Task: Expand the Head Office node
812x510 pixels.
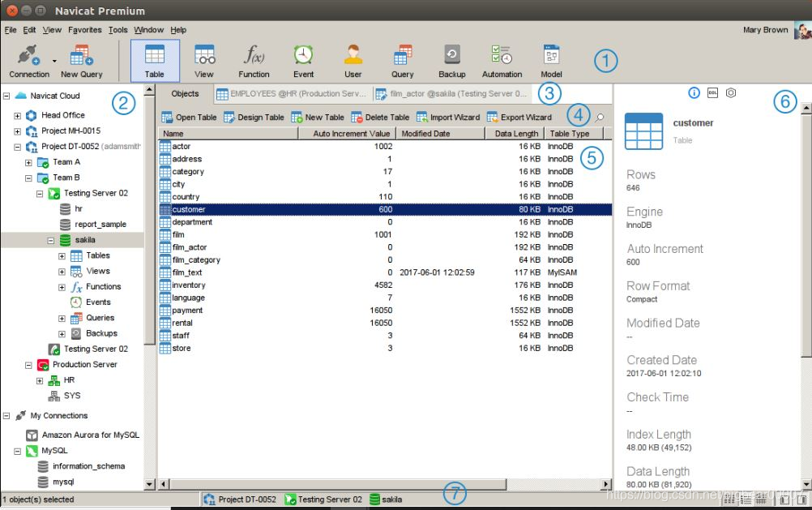Action: tap(17, 116)
